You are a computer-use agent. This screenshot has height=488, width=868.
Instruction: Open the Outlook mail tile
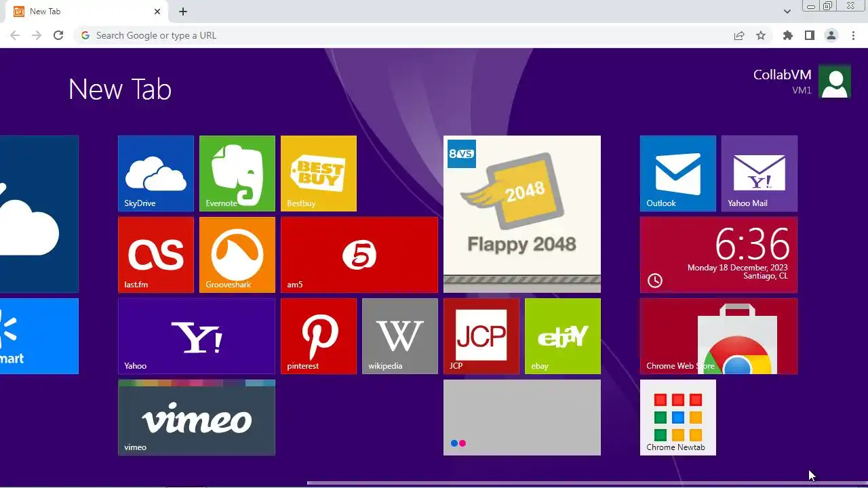678,174
